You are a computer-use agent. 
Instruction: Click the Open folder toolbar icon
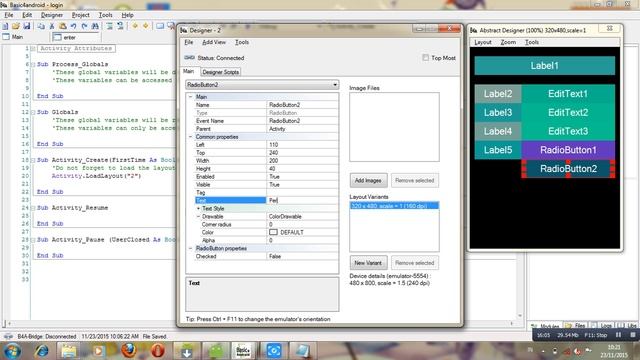click(x=16, y=26)
